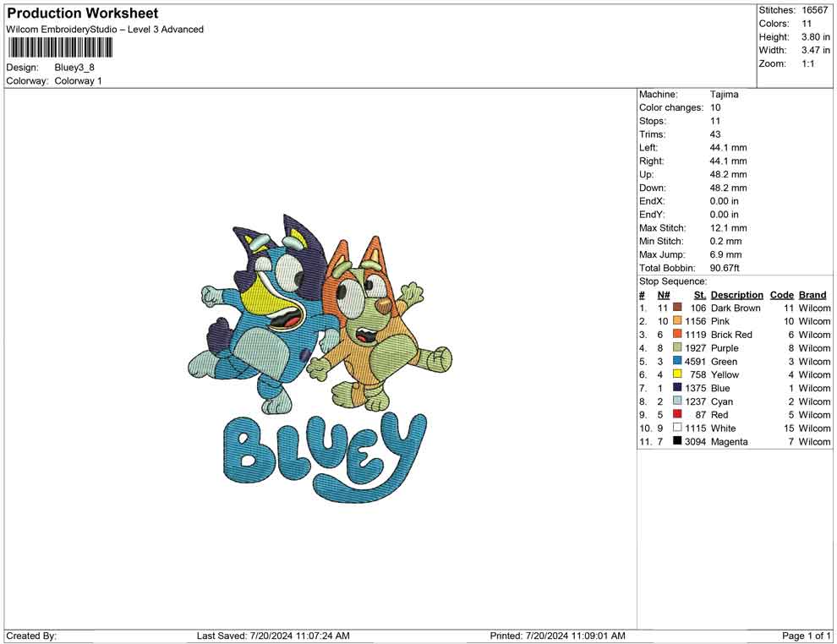The image size is (837, 644).
Task: Click the Zoom value 1:1
Action: pos(808,63)
